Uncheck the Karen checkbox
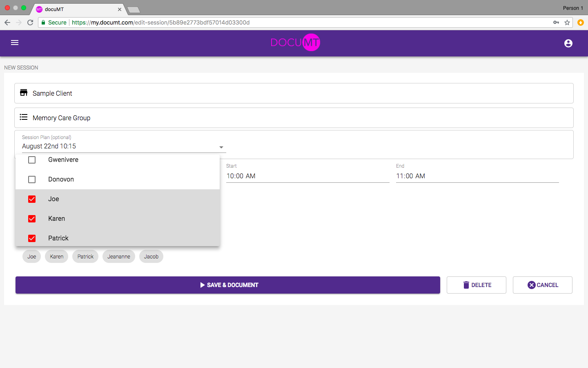The image size is (588, 368). (x=32, y=219)
